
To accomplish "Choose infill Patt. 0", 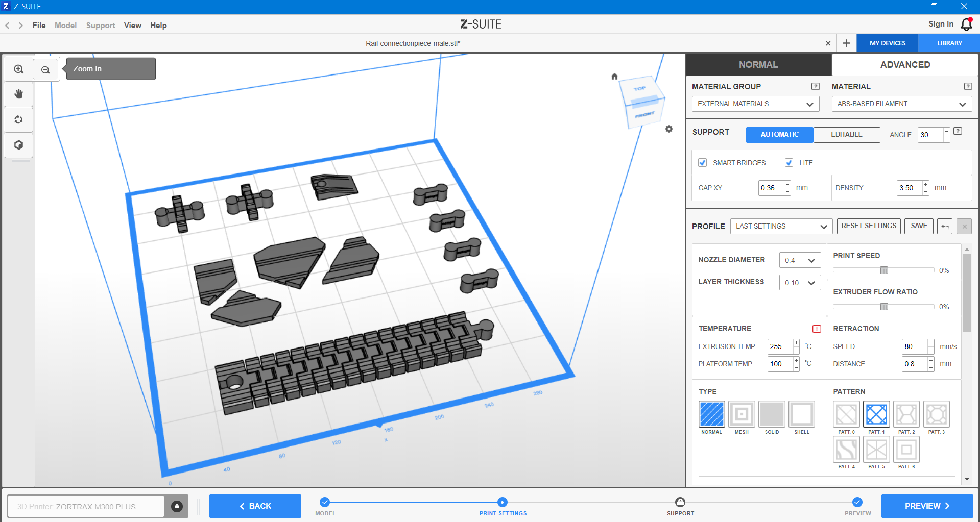I will click(x=846, y=414).
